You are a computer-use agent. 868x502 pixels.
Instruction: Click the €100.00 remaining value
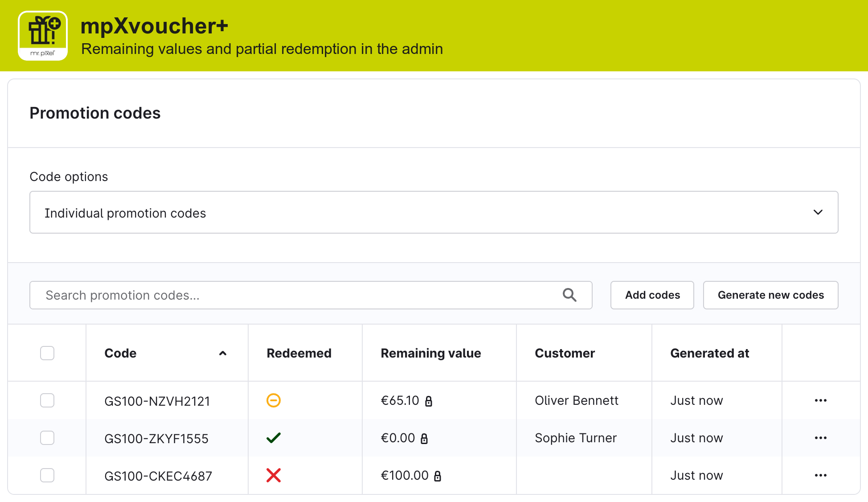tap(405, 475)
